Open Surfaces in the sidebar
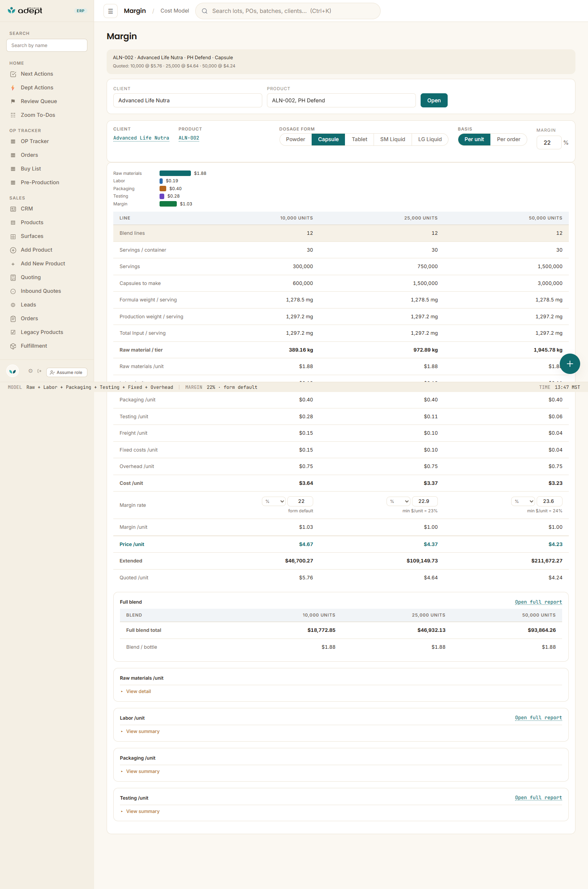588x889 pixels. click(32, 236)
